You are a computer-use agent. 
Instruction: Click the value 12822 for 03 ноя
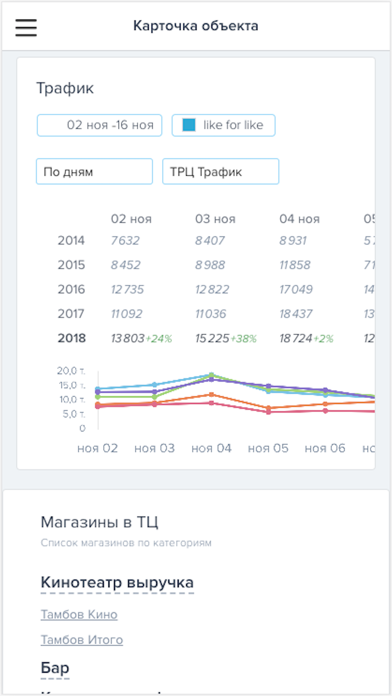click(212, 290)
